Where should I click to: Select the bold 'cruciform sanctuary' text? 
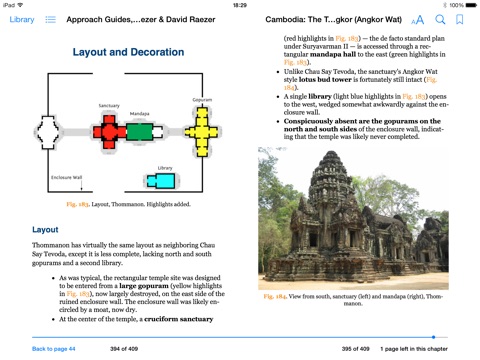(179, 319)
